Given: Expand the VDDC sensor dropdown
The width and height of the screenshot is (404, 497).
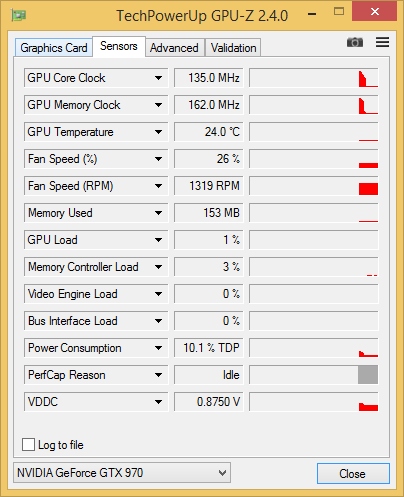Looking at the screenshot, I should [x=158, y=402].
